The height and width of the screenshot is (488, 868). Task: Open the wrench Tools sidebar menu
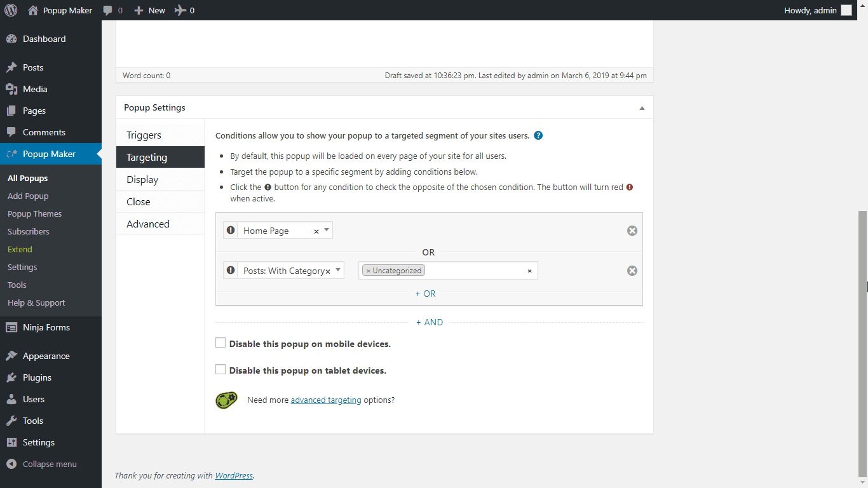pyautogui.click(x=51, y=421)
